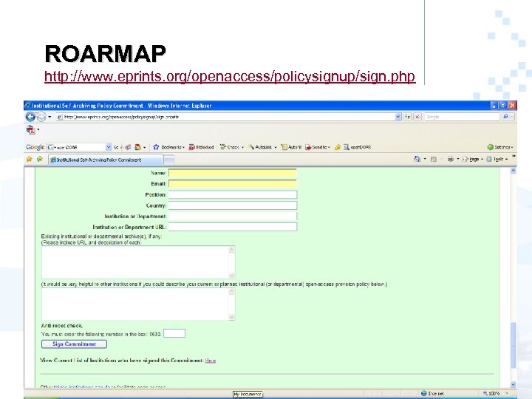Click the page scrollbar up arrow
The image size is (532, 399).
[513, 171]
